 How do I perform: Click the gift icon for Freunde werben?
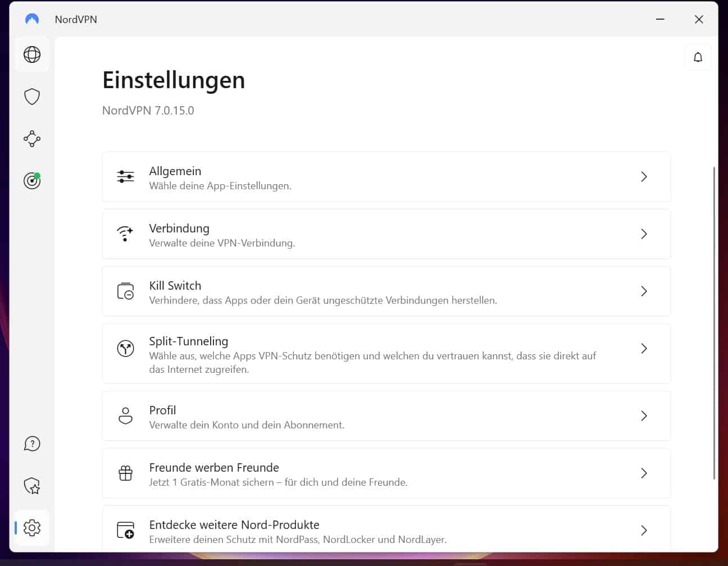pyautogui.click(x=125, y=473)
